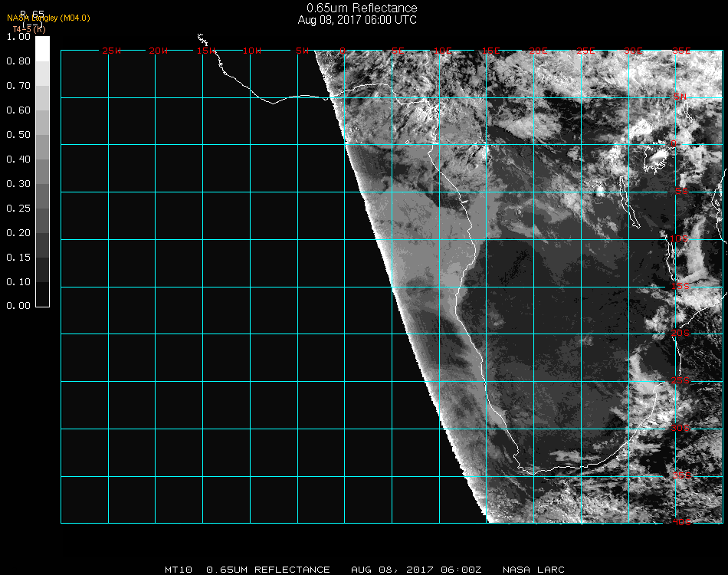Click the 5N latitude label

click(x=680, y=97)
